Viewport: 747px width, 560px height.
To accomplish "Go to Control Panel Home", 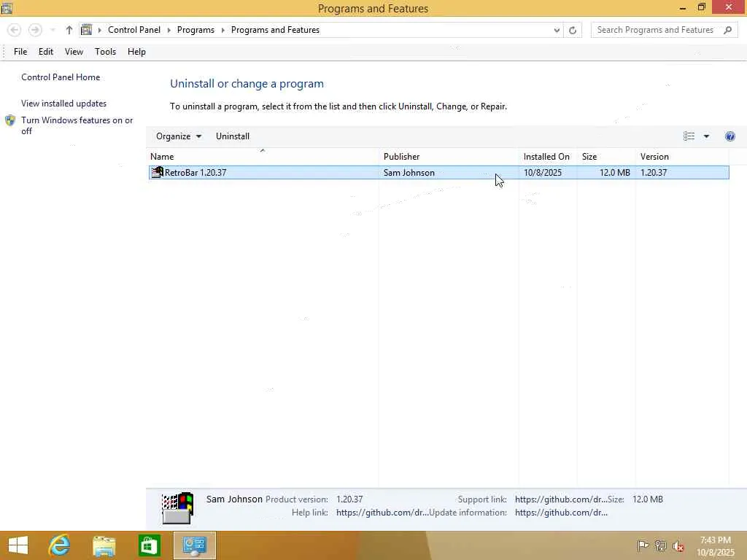I will [x=61, y=77].
